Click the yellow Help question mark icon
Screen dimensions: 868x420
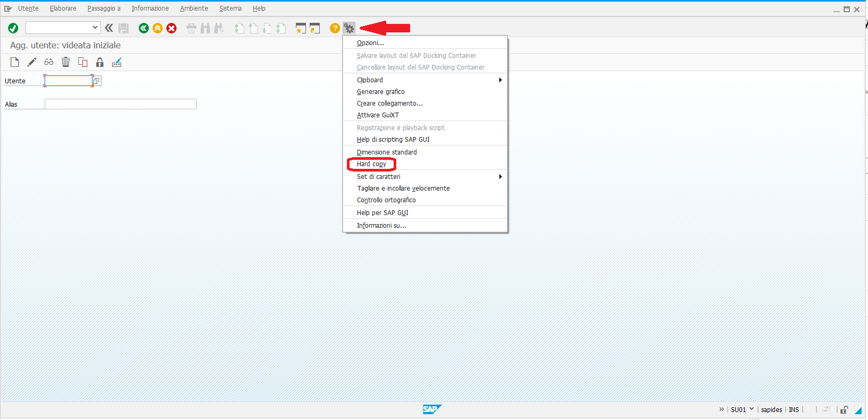[x=335, y=28]
